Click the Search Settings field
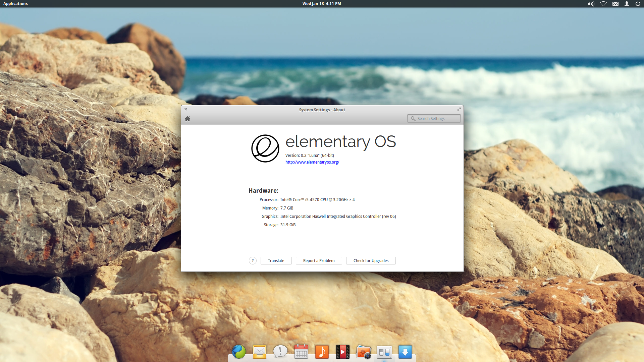This screenshot has height=362, width=644. [x=434, y=119]
